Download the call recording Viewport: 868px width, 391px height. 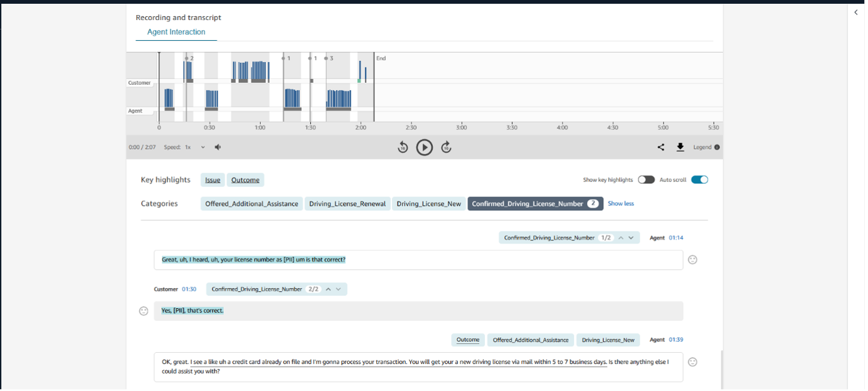[680, 147]
